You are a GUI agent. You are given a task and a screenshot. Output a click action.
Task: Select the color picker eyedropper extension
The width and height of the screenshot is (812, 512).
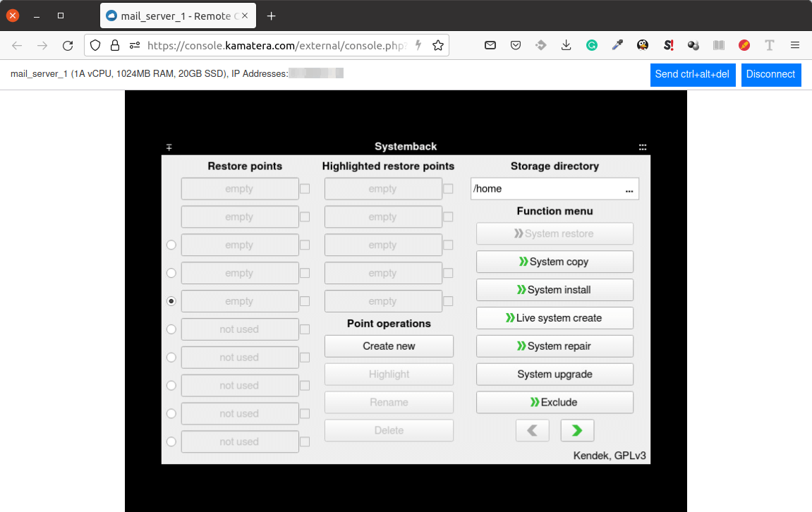[x=617, y=45]
